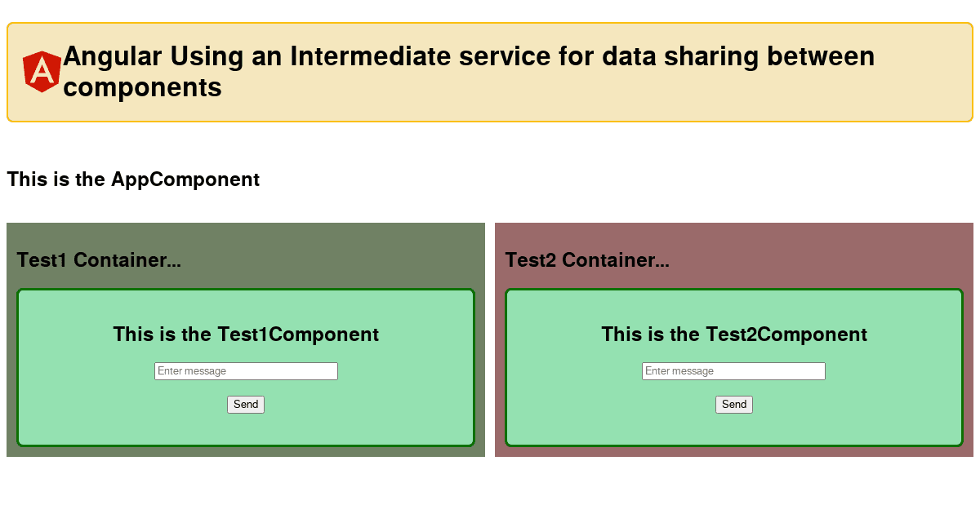Image resolution: width=980 pixels, height=514 pixels.
Task: Select 'This is the Test1Component' title
Action: click(x=246, y=335)
